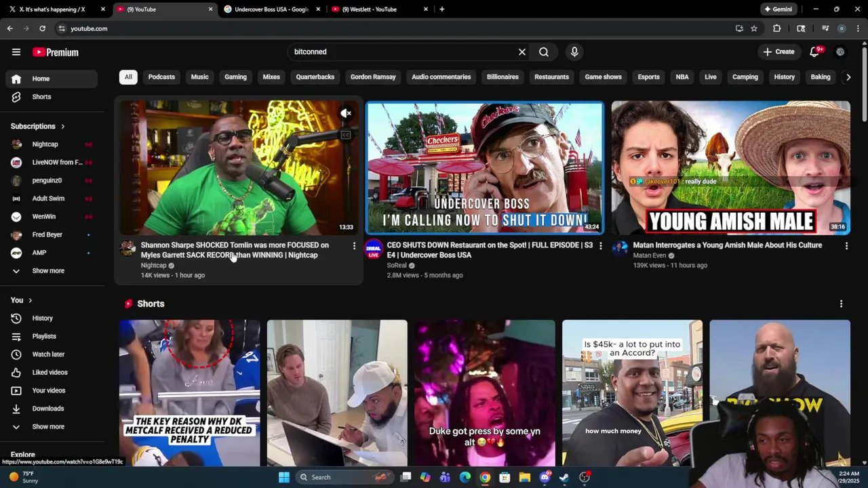The image size is (868, 488).
Task: Select the All filter chip
Action: pyautogui.click(x=128, y=77)
